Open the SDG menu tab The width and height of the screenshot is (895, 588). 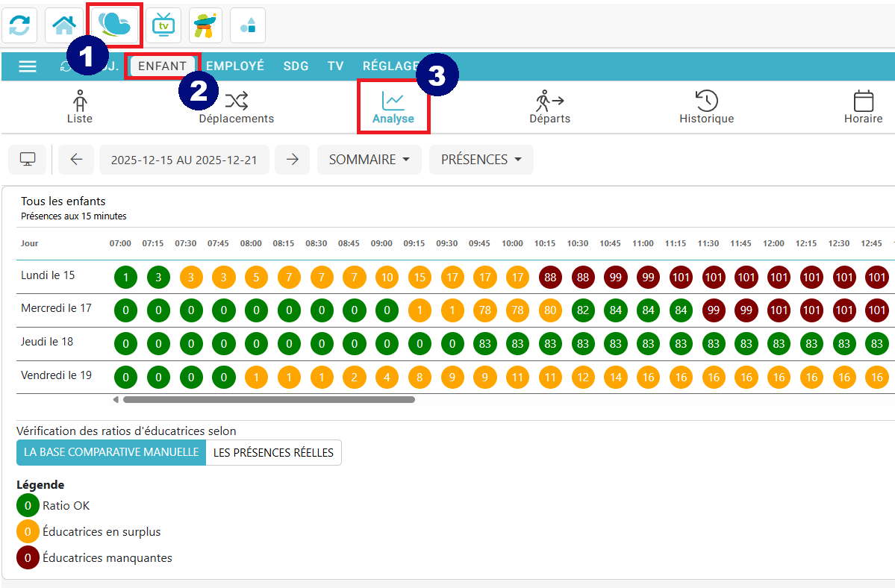point(296,66)
